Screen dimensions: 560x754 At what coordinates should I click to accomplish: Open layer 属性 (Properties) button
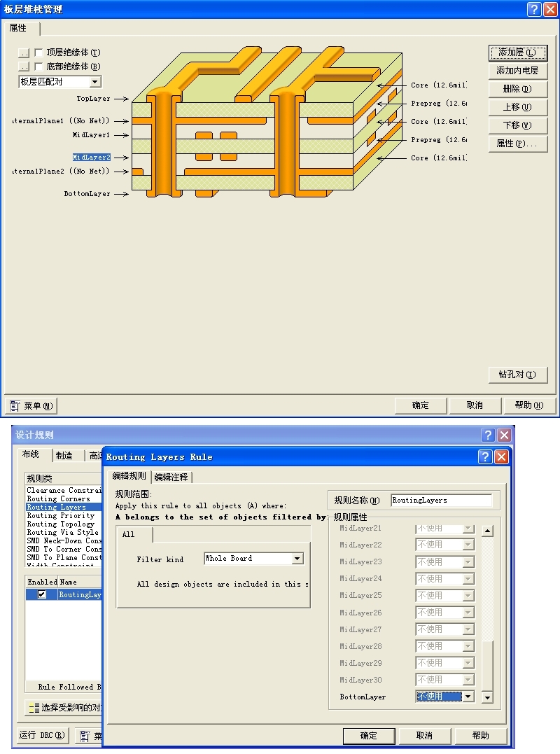[x=518, y=144]
